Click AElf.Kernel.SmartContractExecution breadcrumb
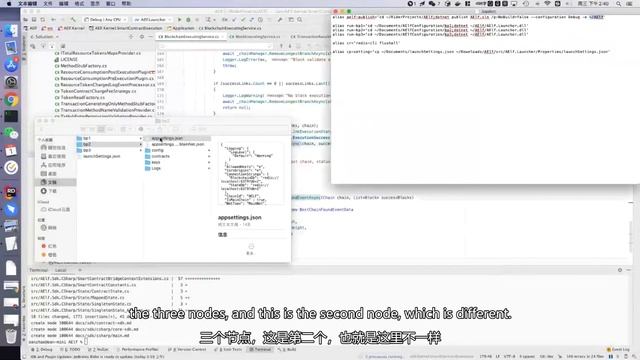The height and width of the screenshot is (360, 640). tap(126, 28)
